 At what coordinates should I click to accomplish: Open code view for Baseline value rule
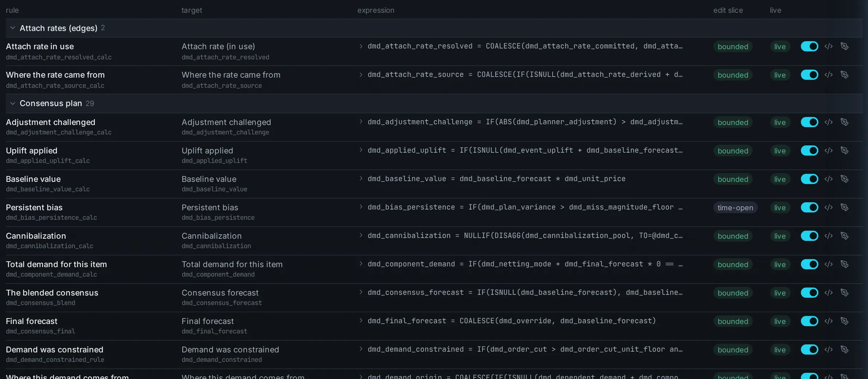click(829, 179)
